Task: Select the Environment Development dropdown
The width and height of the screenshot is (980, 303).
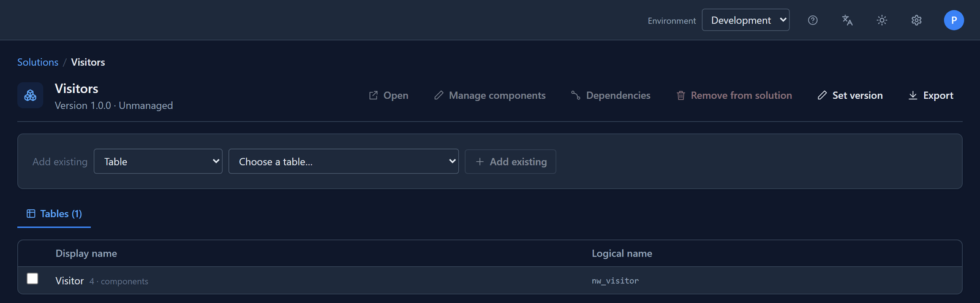Action: click(x=745, y=20)
